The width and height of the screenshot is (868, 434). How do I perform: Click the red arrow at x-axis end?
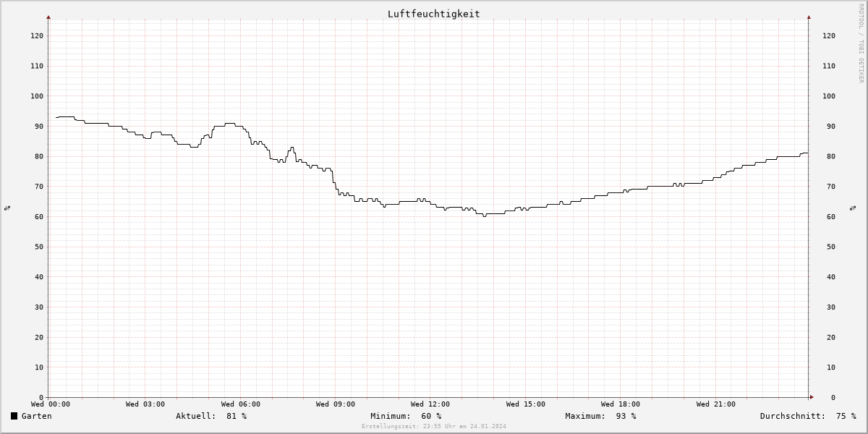[812, 397]
